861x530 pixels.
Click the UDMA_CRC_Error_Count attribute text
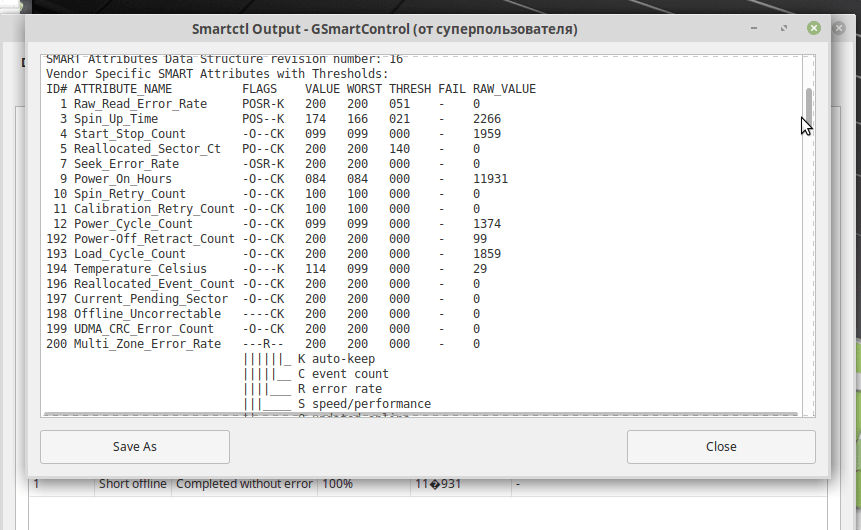(144, 328)
